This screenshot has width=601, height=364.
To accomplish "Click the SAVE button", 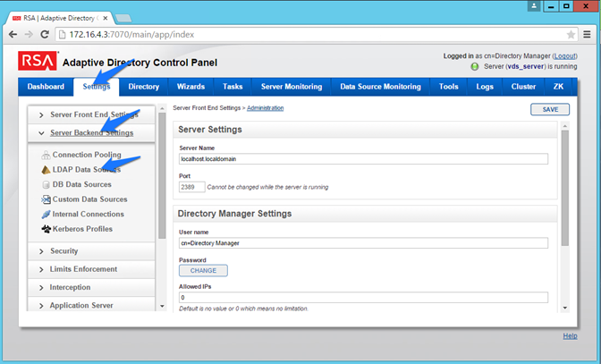I will click(x=550, y=110).
